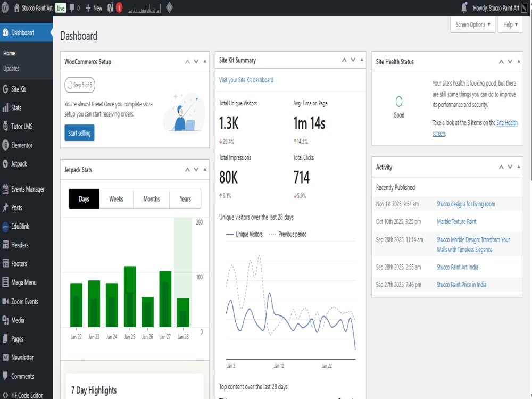This screenshot has width=532, height=399.
Task: Click the WordPress logo in the admin bar
Action: click(x=5, y=8)
